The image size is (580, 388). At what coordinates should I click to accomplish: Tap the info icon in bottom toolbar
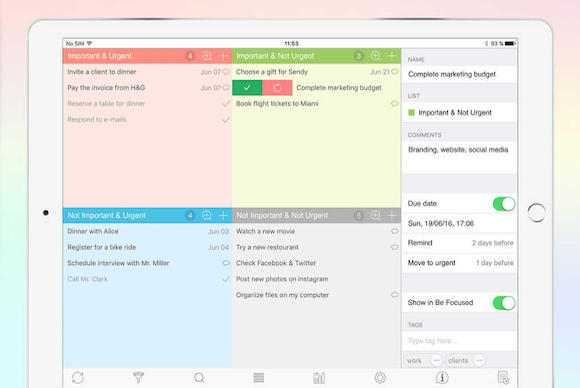pos(442,378)
